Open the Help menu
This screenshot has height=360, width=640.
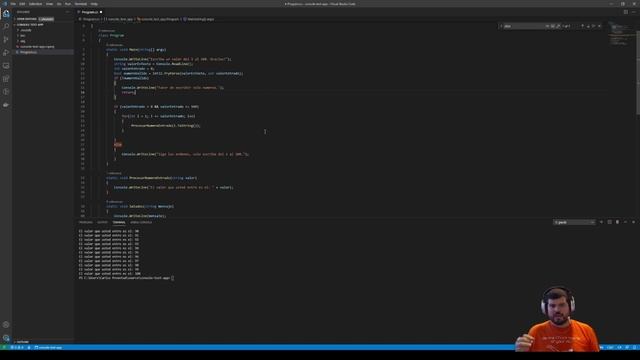point(94,4)
